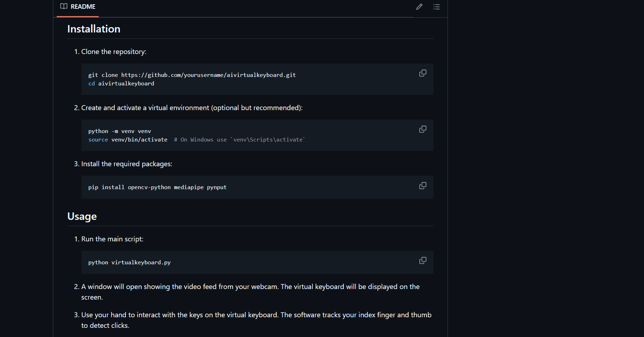Click the 'python -m venv venv' line
644x337 pixels.
tap(120, 131)
